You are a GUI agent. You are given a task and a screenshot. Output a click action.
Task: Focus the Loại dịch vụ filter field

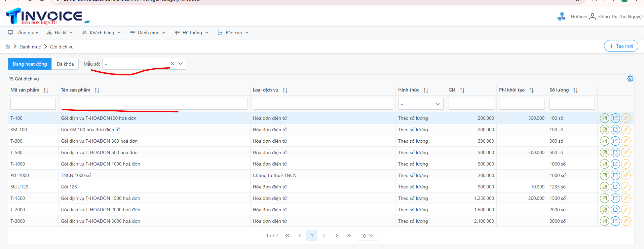(323, 104)
